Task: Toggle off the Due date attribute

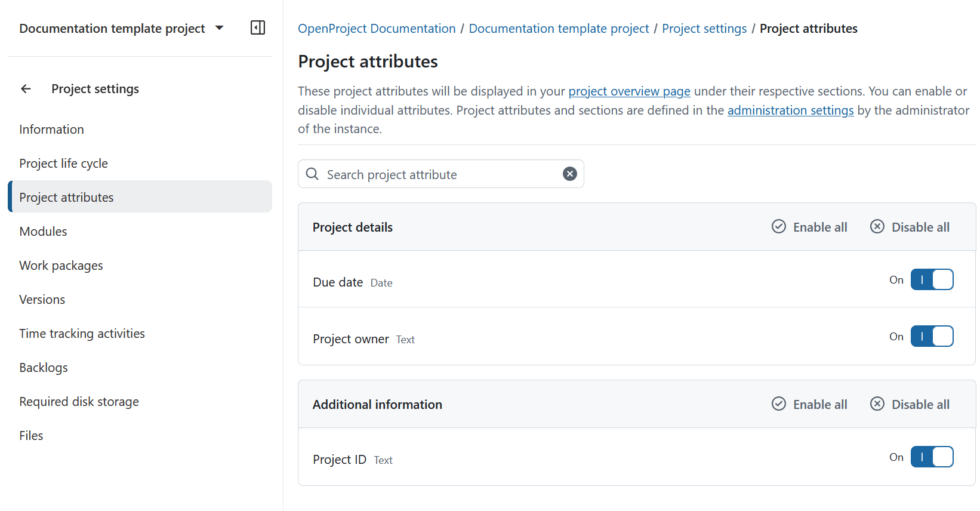Action: point(932,280)
